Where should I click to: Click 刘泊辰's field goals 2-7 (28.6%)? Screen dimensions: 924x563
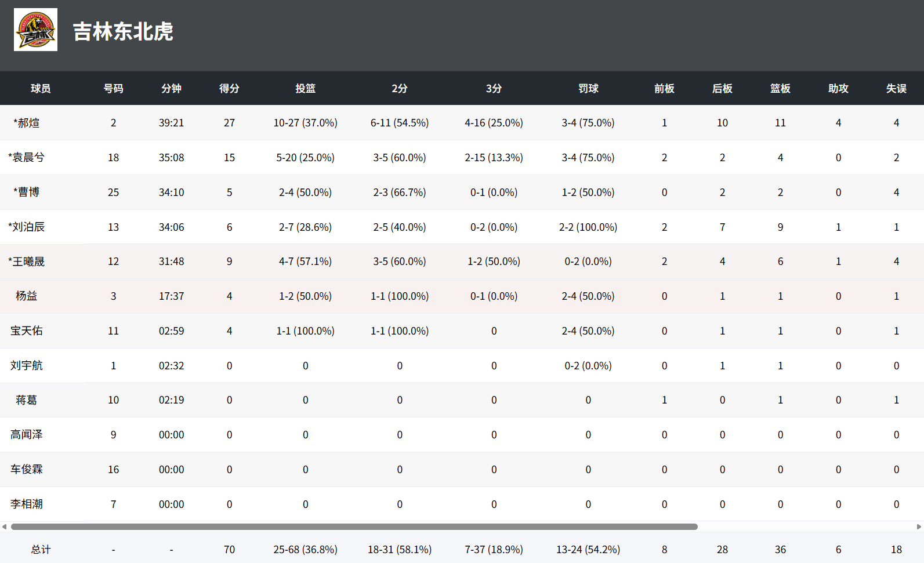pos(305,227)
